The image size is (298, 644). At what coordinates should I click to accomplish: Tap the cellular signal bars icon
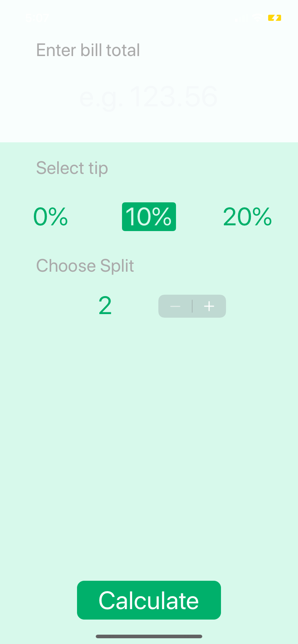click(x=241, y=18)
